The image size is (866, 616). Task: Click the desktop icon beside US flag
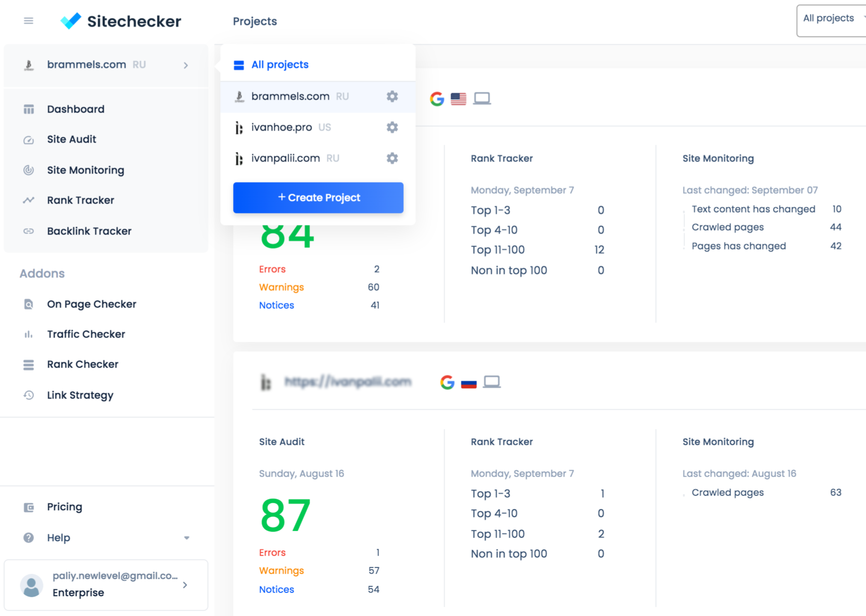[482, 99]
